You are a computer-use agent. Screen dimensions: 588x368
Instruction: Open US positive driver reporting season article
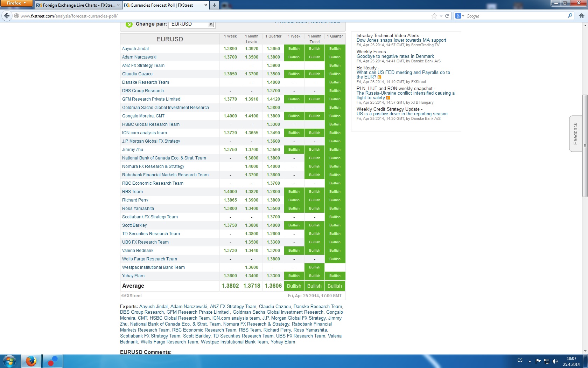(x=402, y=114)
